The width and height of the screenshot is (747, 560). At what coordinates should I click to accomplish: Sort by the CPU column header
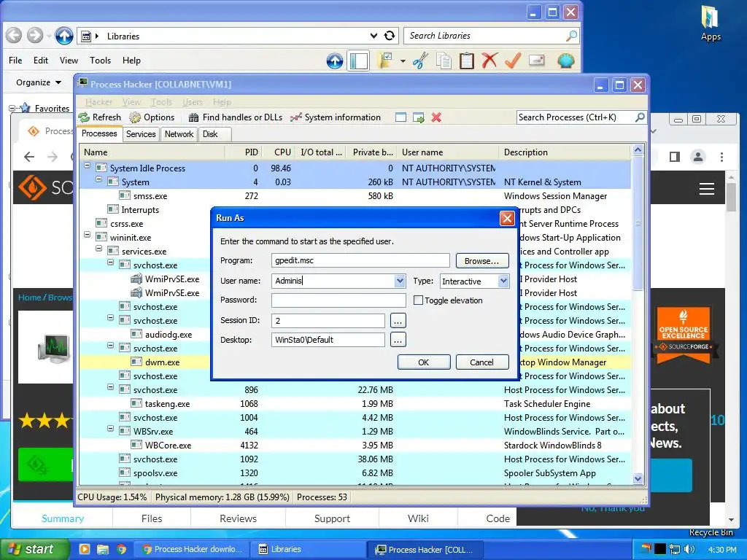[278, 152]
